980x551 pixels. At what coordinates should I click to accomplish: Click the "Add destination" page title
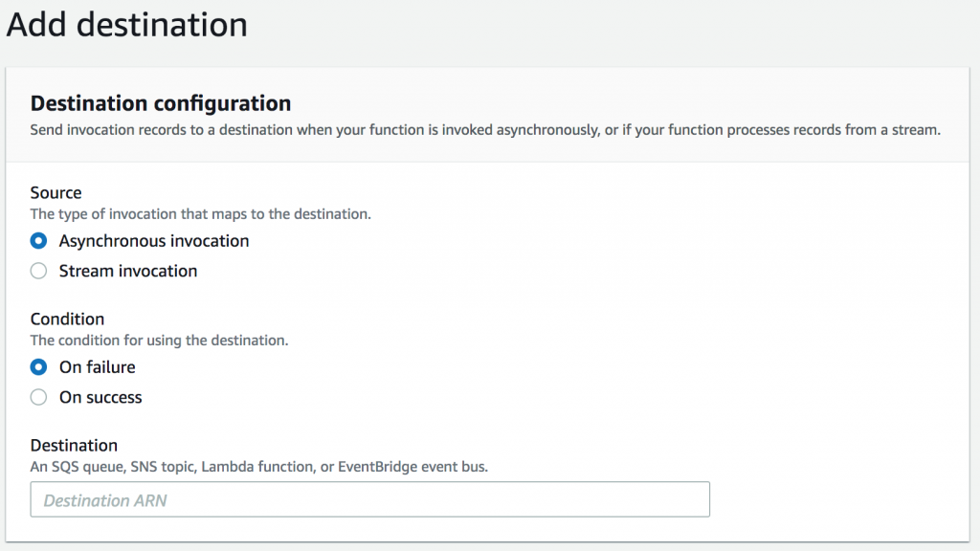[127, 25]
